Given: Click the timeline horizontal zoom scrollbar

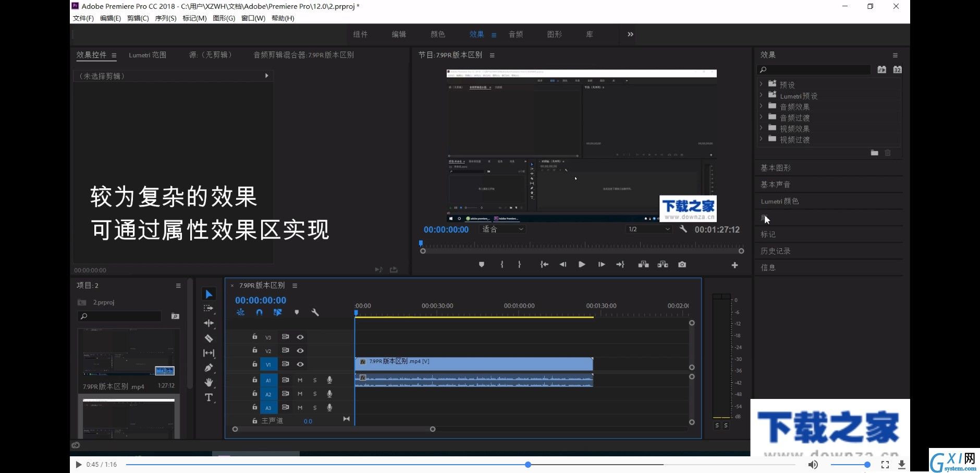Looking at the screenshot, I should pyautogui.click(x=334, y=429).
